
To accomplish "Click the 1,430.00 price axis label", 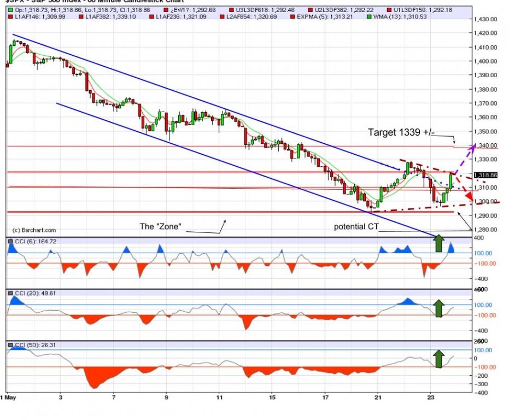I will [485, 19].
